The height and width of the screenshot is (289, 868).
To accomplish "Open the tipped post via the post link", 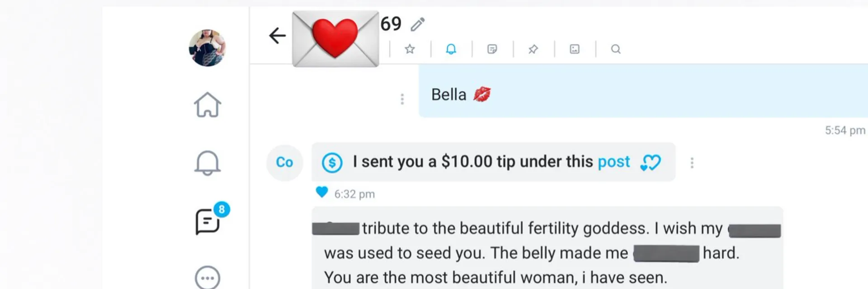I will click(613, 161).
